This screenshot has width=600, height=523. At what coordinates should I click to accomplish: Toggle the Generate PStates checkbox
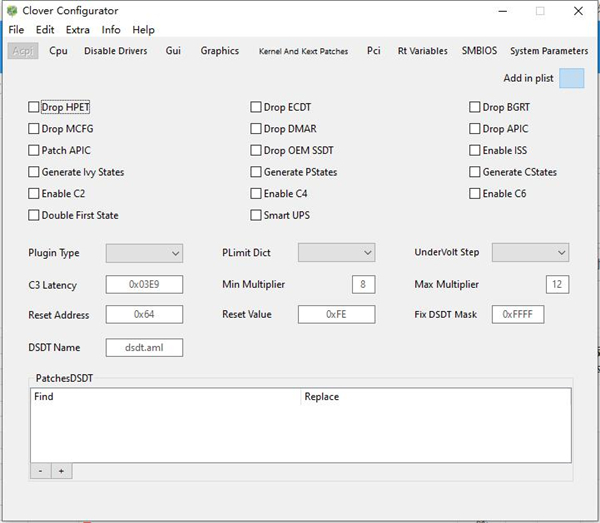[256, 172]
